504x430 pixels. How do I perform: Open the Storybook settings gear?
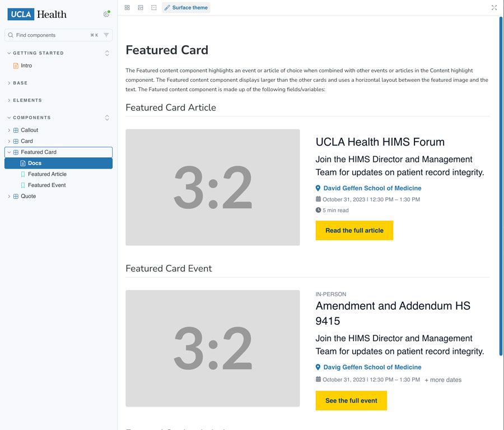pyautogui.click(x=106, y=15)
